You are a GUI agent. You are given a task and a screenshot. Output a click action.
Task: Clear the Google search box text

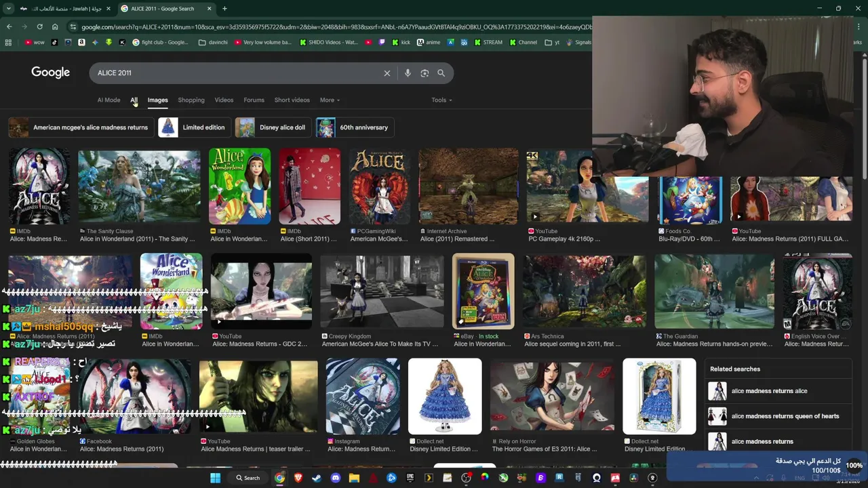pyautogui.click(x=387, y=73)
